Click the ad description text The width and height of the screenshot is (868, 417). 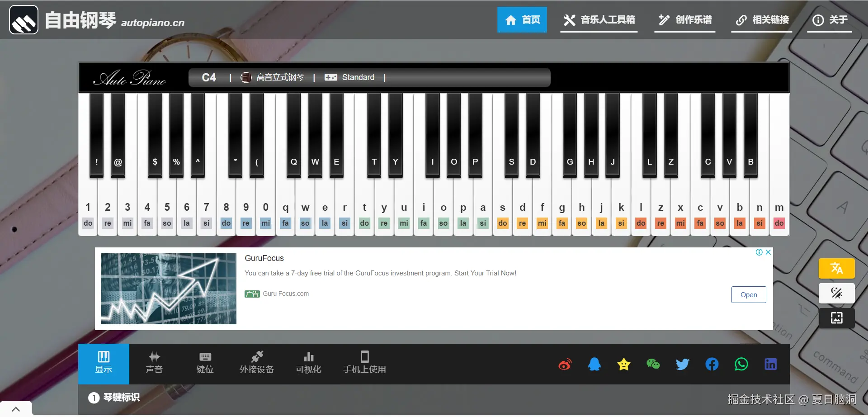[380, 273]
